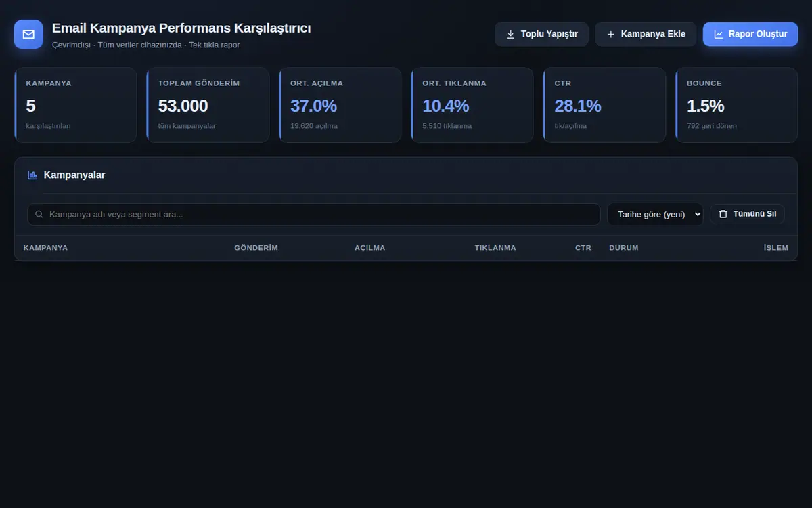Click the subtitle starting with Çevrimdışı
812x508 pixels.
145,45
